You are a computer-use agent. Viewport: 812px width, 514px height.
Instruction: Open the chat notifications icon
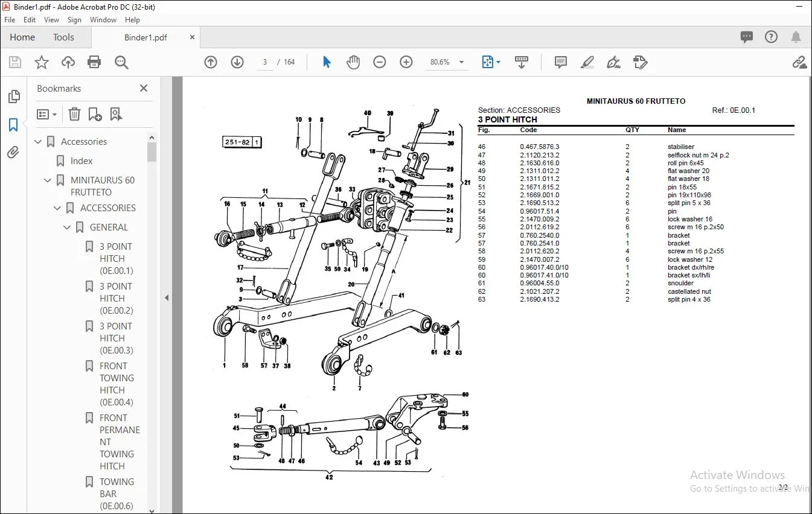pos(747,37)
